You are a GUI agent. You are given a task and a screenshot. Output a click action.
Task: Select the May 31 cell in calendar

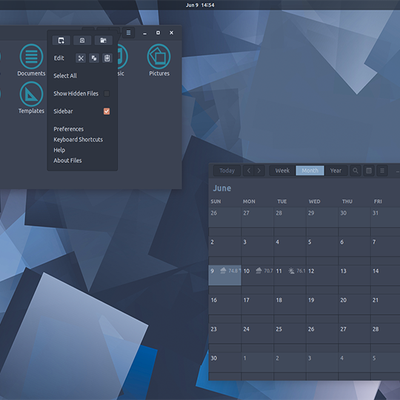coord(386,217)
